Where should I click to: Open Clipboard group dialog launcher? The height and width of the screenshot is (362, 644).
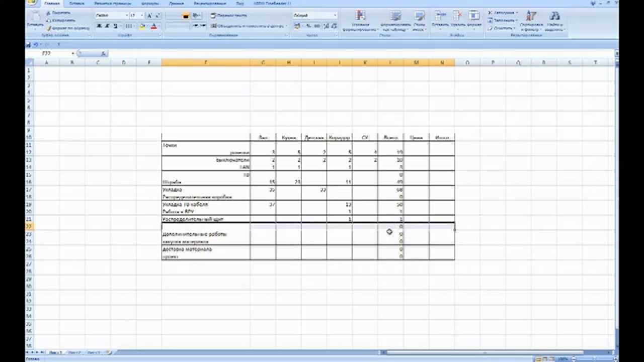pyautogui.click(x=89, y=36)
